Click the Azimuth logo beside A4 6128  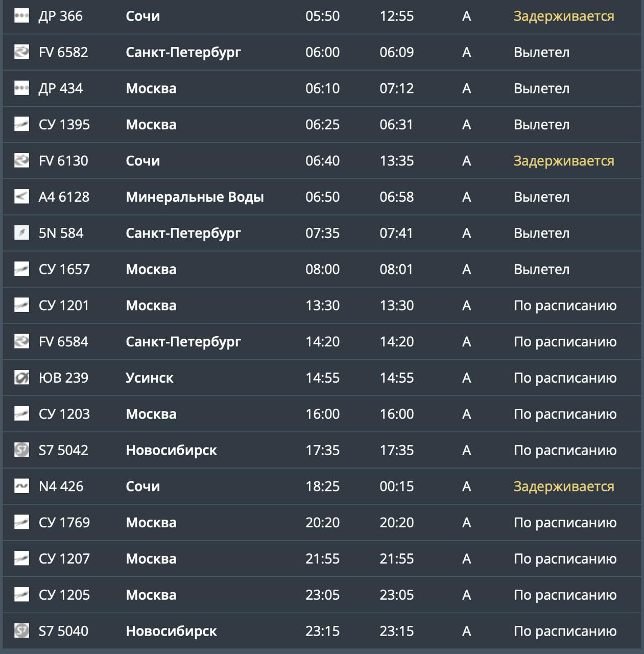tap(21, 197)
